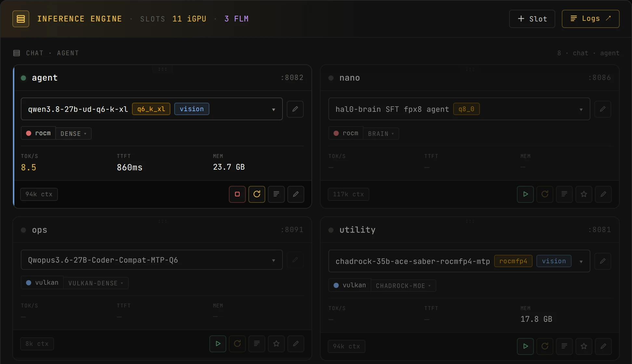
Task: Click the Inference Engine logo icon
Action: point(21,19)
